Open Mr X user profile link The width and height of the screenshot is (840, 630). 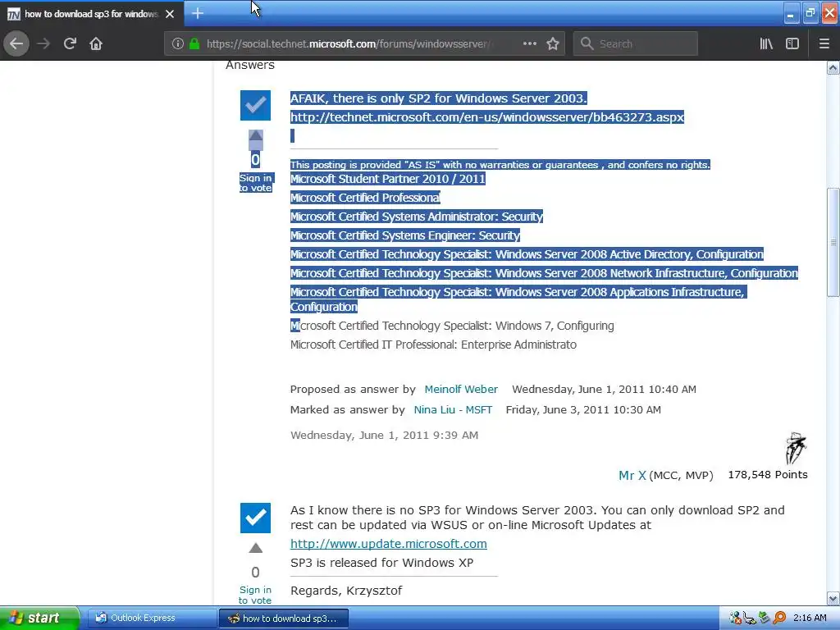point(632,475)
